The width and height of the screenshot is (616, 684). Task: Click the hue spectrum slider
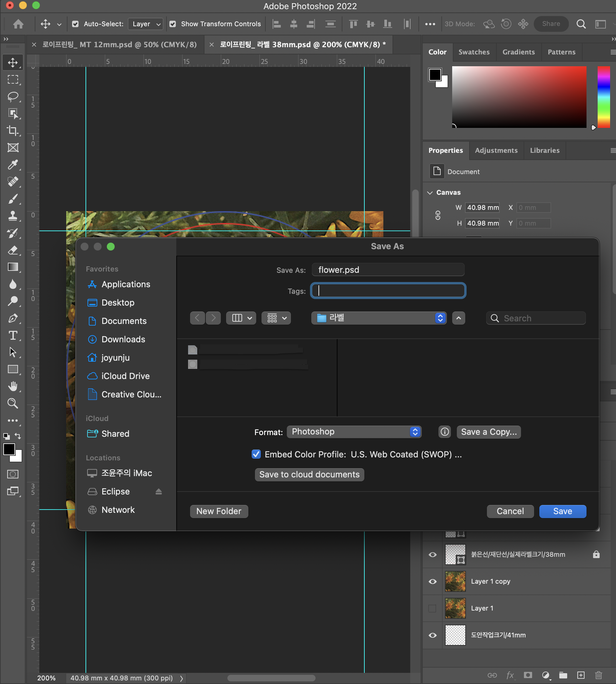coord(603,97)
